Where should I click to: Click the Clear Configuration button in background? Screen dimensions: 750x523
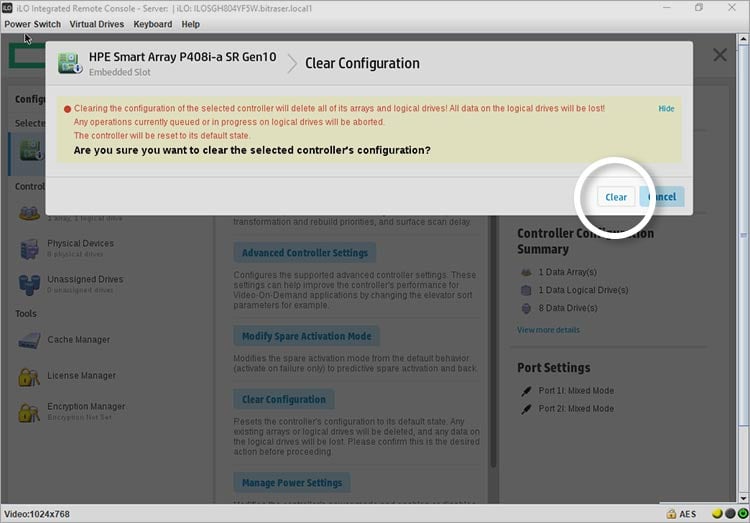click(284, 399)
